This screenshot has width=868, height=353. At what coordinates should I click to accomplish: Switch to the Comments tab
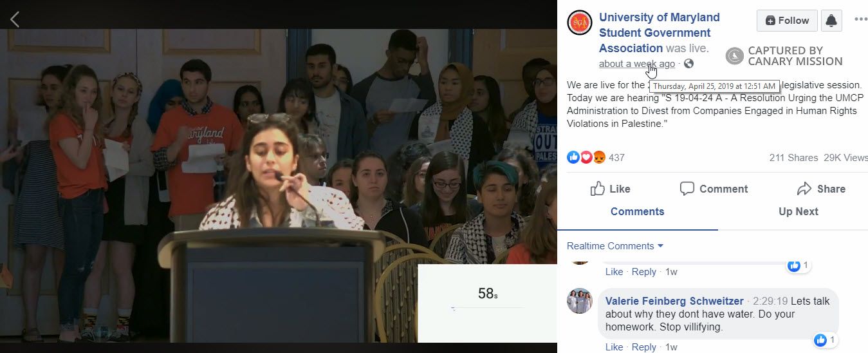[637, 211]
